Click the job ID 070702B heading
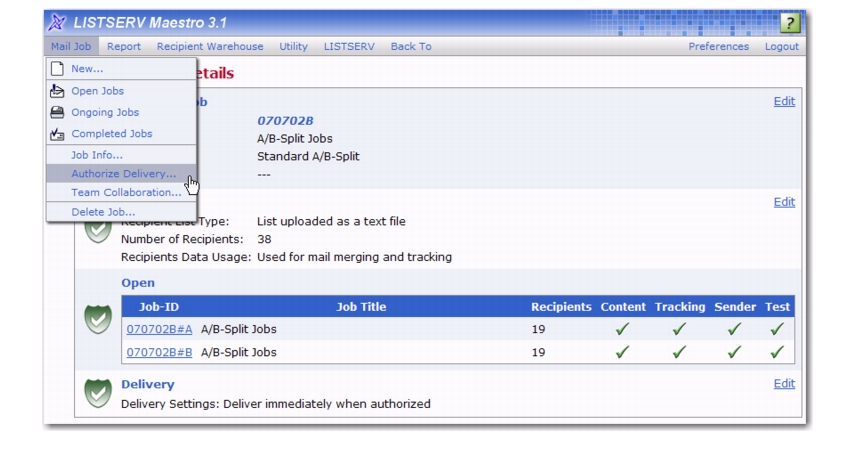853x449 pixels. point(285,121)
